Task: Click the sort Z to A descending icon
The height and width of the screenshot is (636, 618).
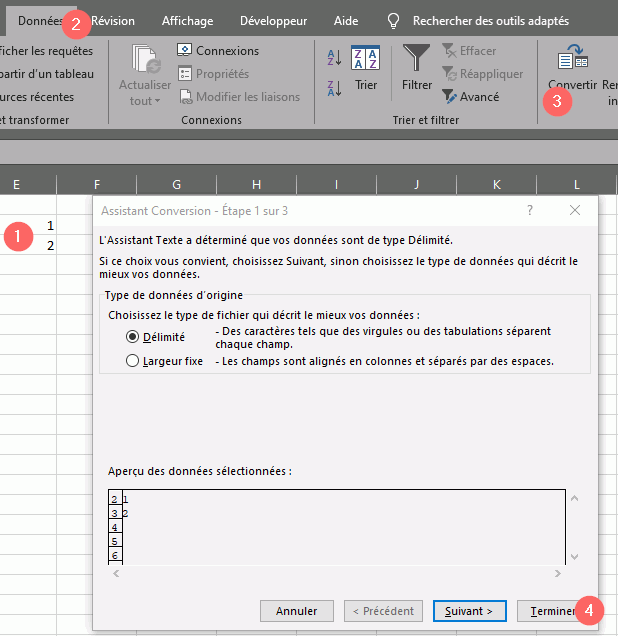Action: [x=334, y=89]
